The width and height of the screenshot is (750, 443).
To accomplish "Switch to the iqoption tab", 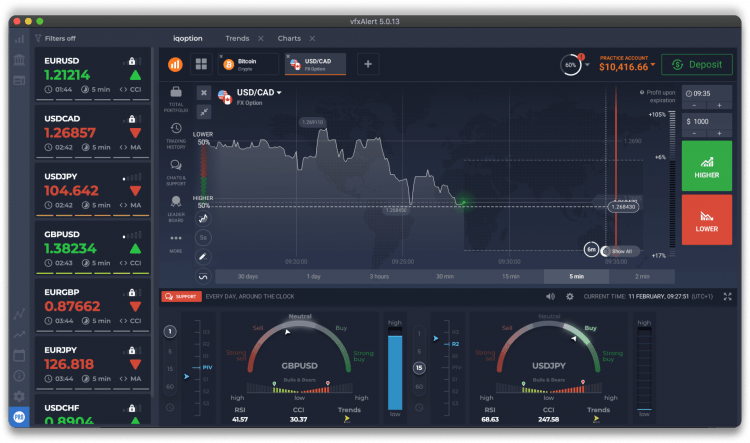I will point(188,38).
